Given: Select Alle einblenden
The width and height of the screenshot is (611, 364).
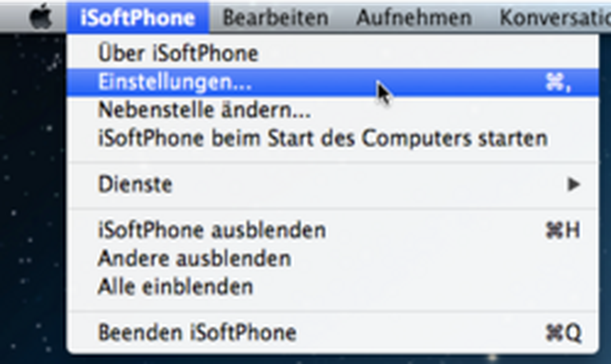Looking at the screenshot, I should coord(333,286).
